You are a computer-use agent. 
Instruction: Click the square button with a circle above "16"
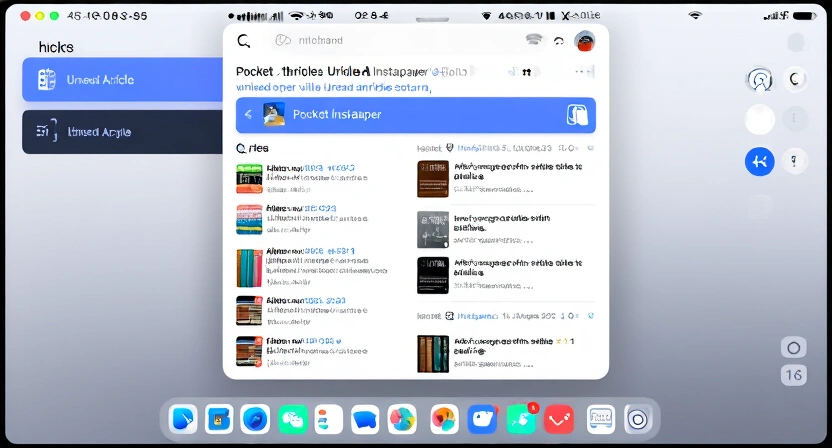click(794, 348)
